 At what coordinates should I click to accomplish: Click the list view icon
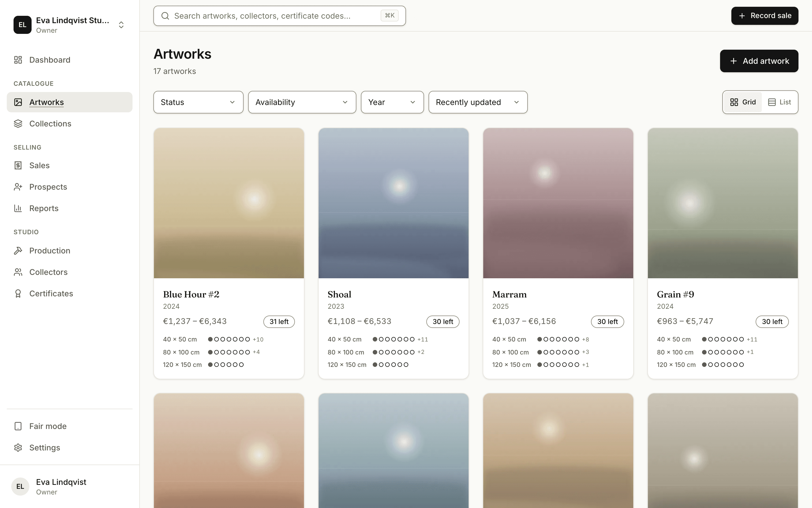(x=772, y=102)
